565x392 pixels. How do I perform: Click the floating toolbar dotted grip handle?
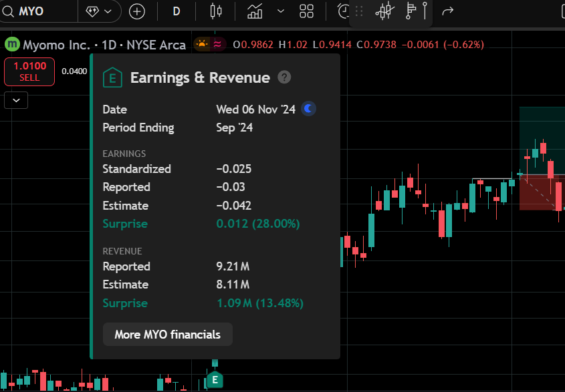pos(359,11)
